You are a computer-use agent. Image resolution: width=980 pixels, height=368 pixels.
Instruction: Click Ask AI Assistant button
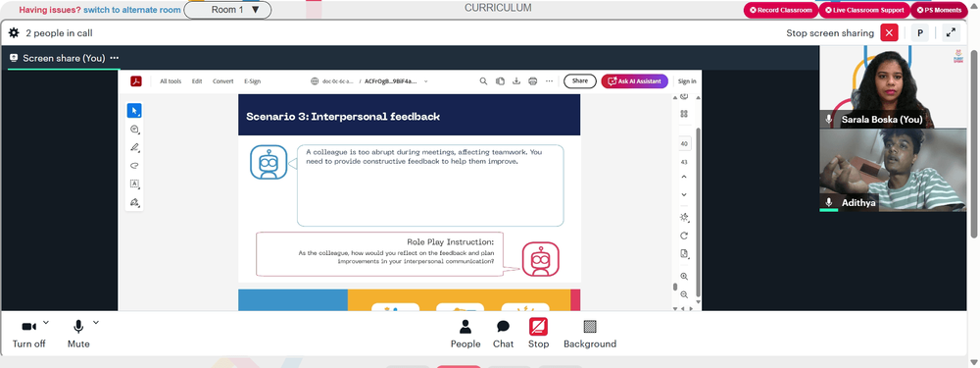634,80
